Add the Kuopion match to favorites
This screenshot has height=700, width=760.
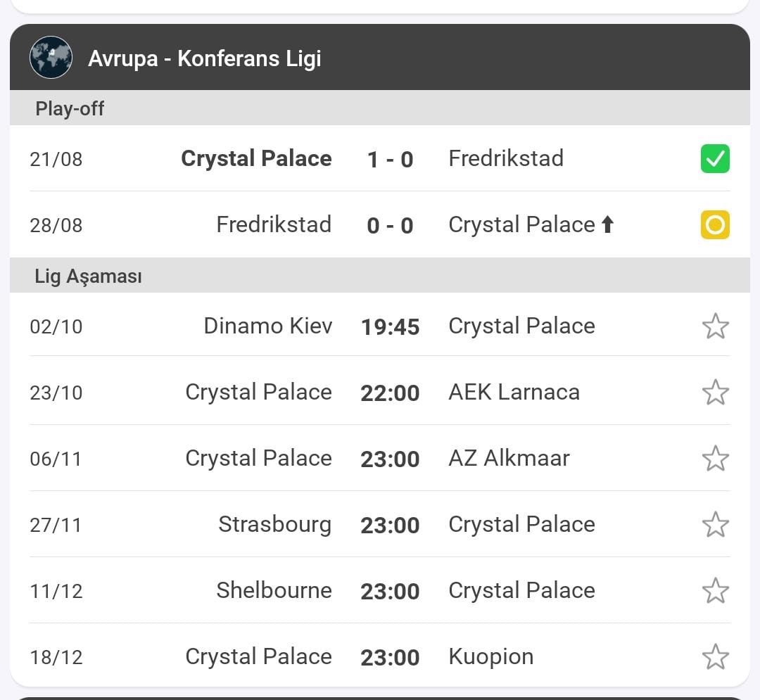(x=716, y=657)
